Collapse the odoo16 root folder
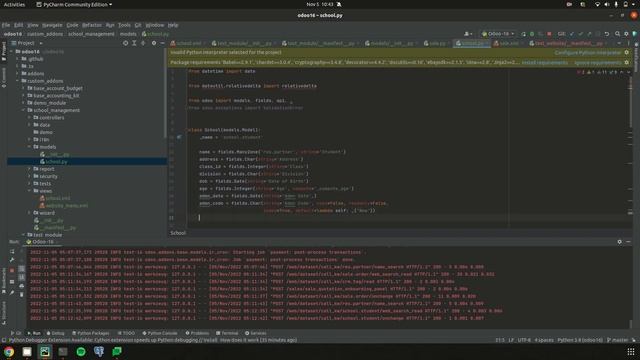Image resolution: width=640 pixels, height=360 pixels. coord(12,52)
